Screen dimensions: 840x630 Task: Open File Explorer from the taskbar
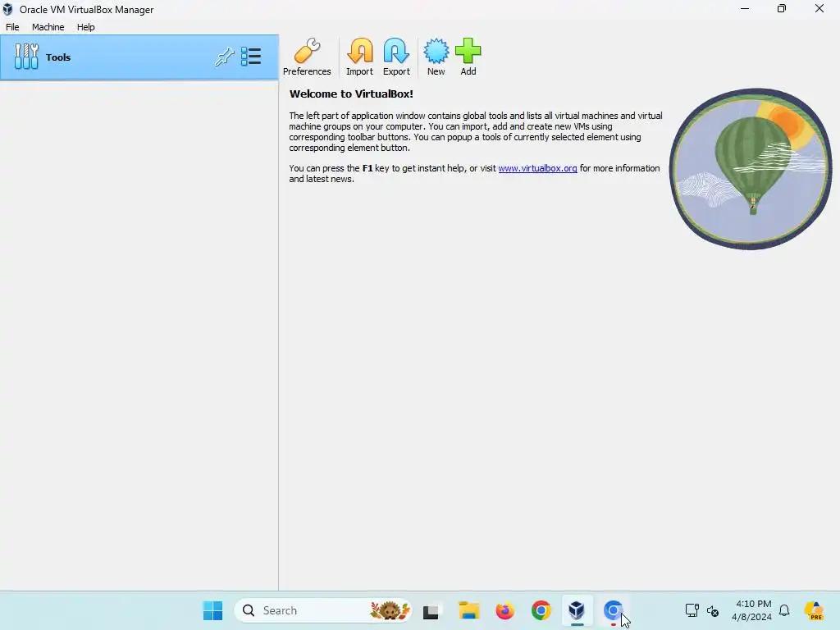[468, 610]
